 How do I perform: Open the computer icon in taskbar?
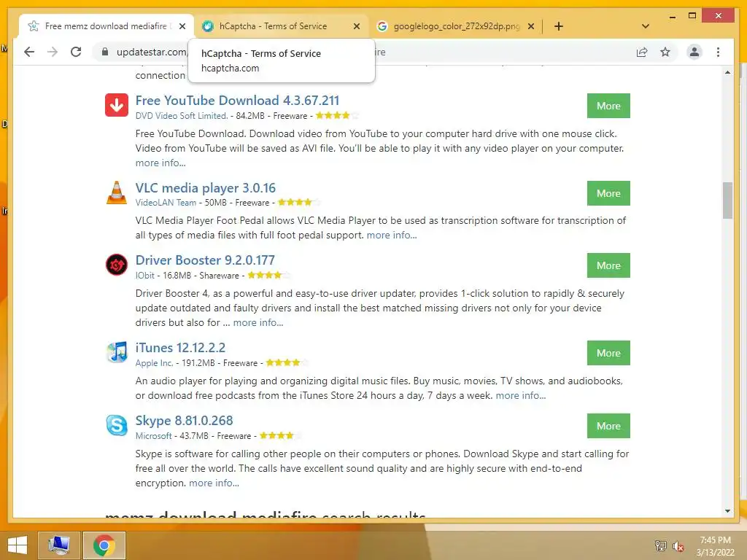tap(58, 545)
